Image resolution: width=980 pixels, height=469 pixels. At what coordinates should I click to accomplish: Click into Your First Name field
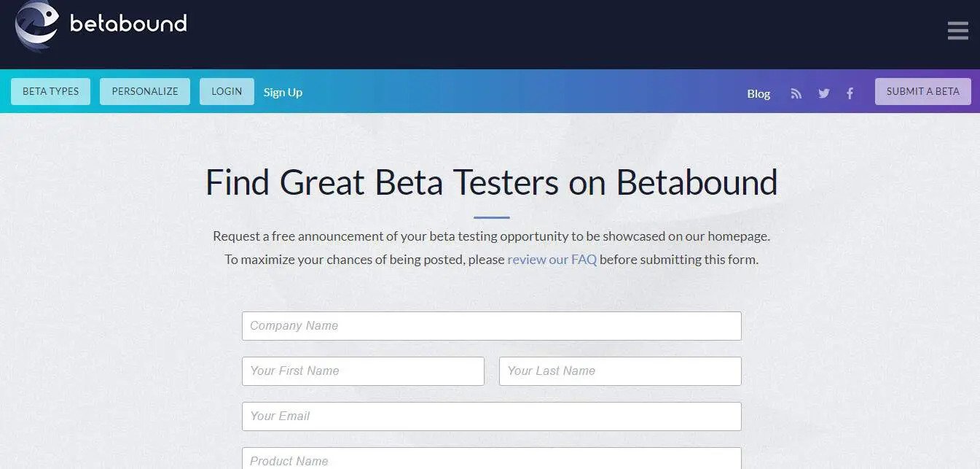pos(363,371)
